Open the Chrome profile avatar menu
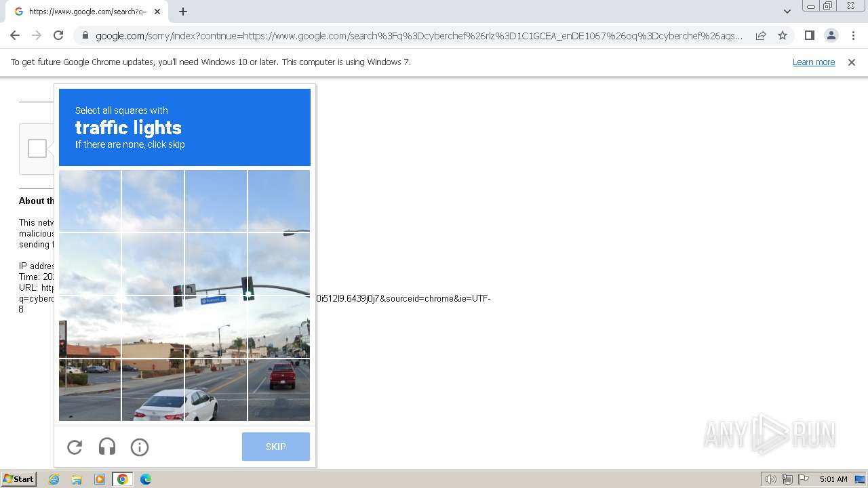This screenshot has width=868, height=488. [x=831, y=35]
